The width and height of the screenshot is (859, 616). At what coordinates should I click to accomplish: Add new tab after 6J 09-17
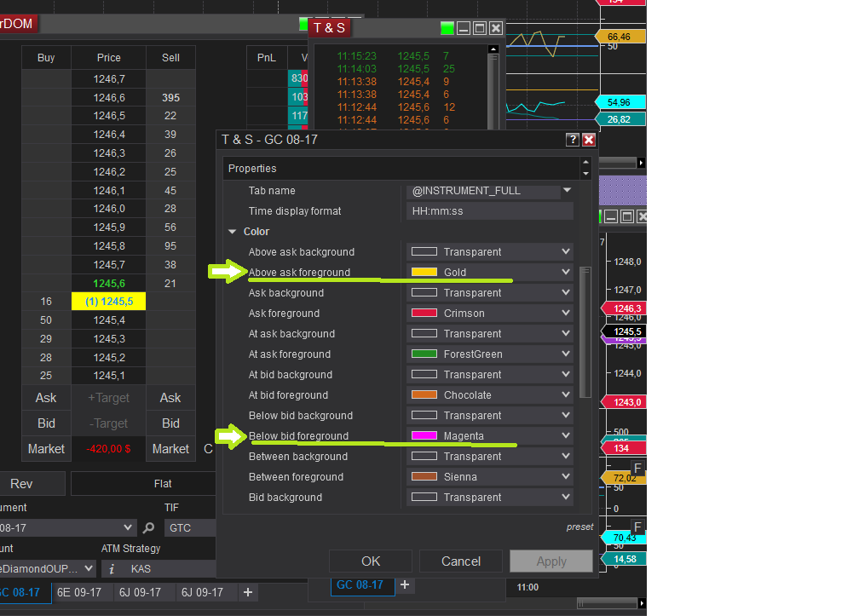248,592
